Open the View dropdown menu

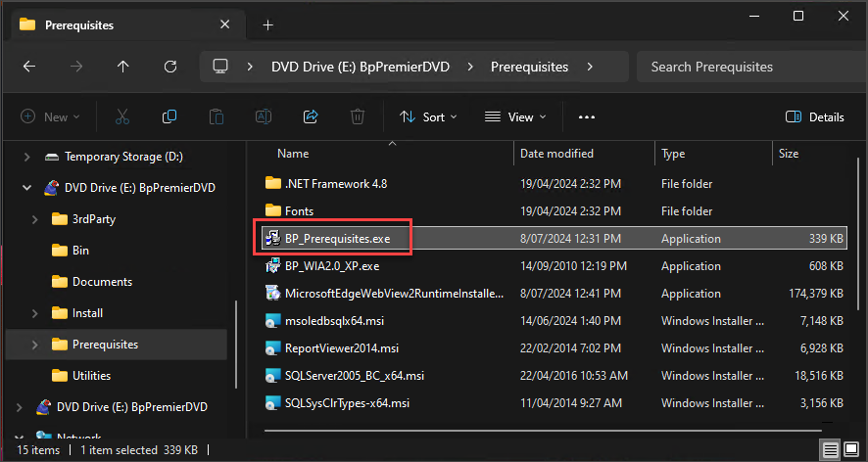pos(515,116)
